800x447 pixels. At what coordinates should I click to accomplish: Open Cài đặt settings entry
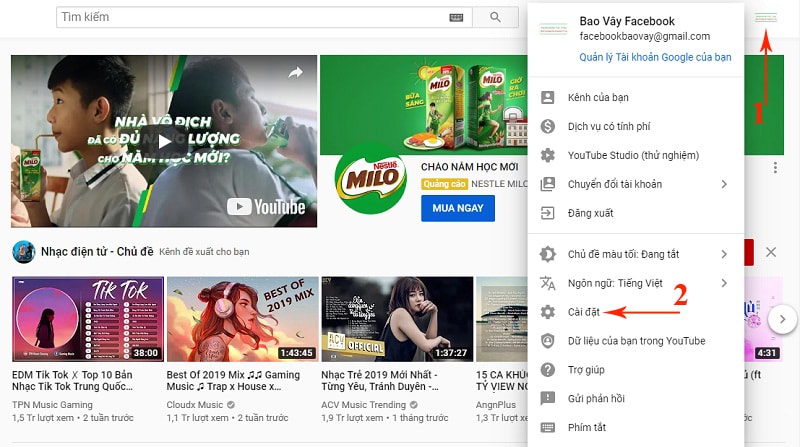pos(636,312)
